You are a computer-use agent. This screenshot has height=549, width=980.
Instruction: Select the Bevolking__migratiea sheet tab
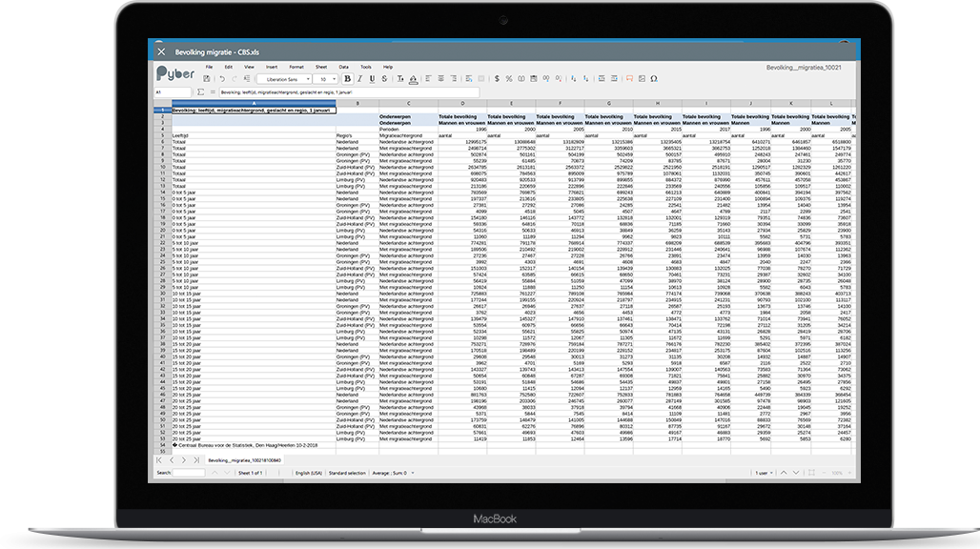click(x=244, y=460)
